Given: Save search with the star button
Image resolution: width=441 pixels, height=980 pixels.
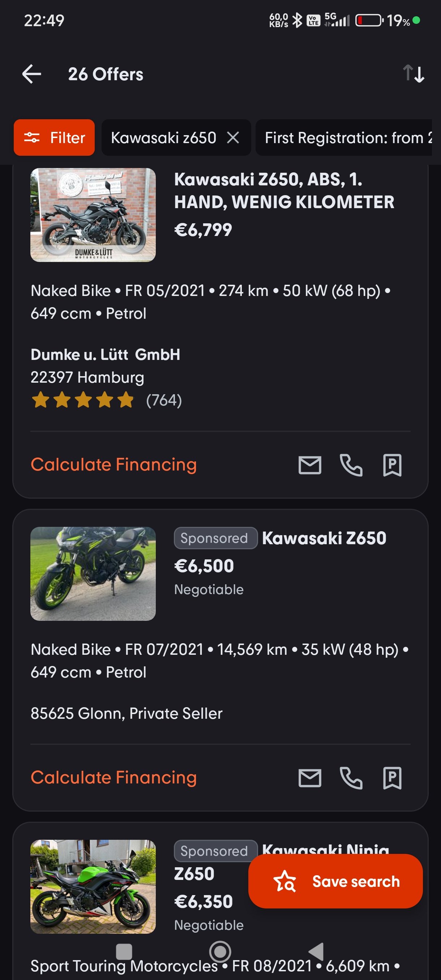Looking at the screenshot, I should 335,881.
